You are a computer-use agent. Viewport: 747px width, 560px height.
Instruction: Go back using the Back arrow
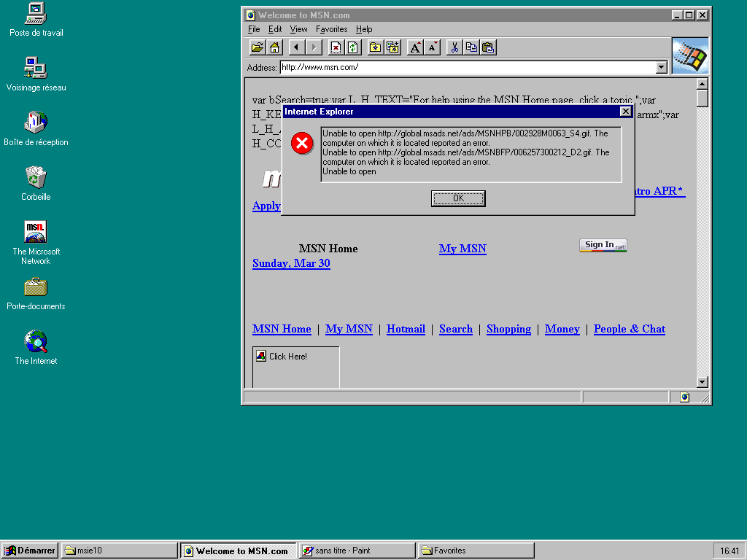click(296, 47)
